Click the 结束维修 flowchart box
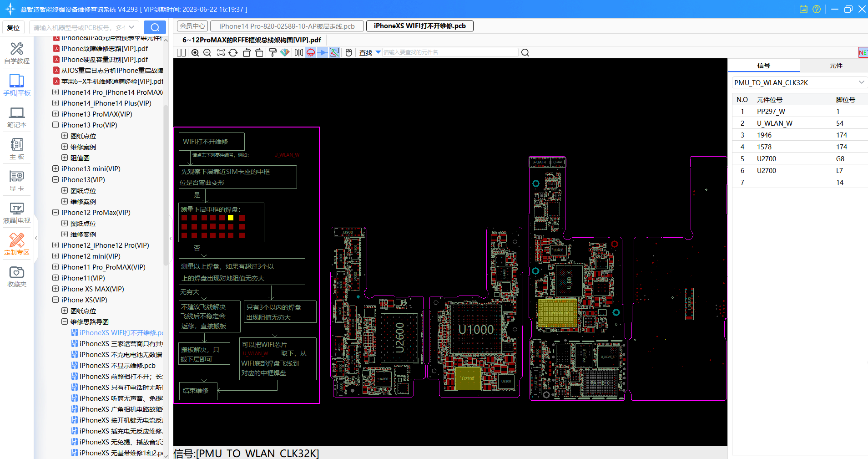868x459 pixels. tap(198, 391)
